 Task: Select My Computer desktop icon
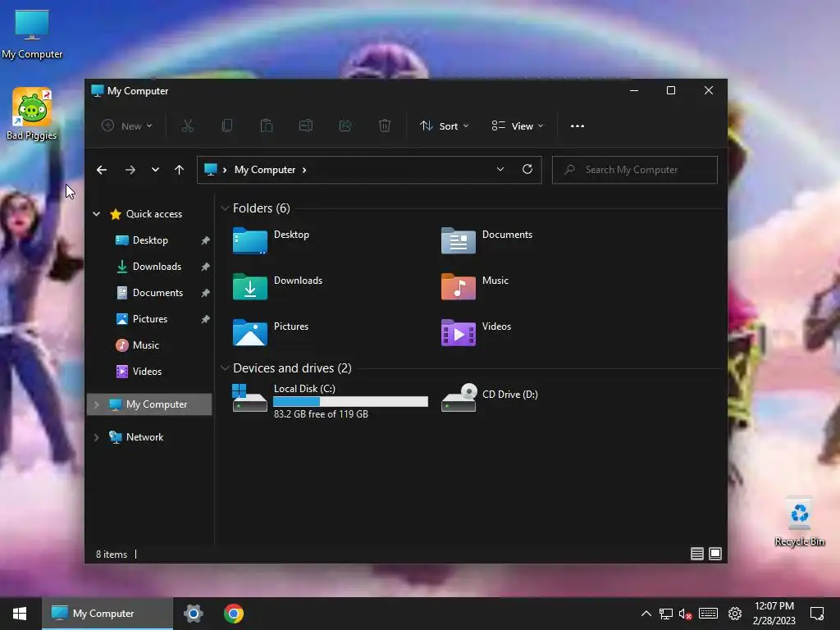(x=32, y=34)
